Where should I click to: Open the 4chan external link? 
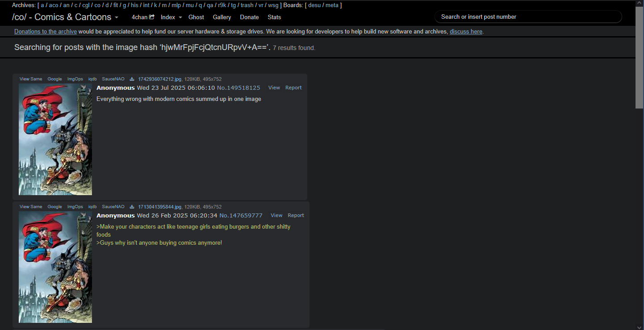pos(143,17)
